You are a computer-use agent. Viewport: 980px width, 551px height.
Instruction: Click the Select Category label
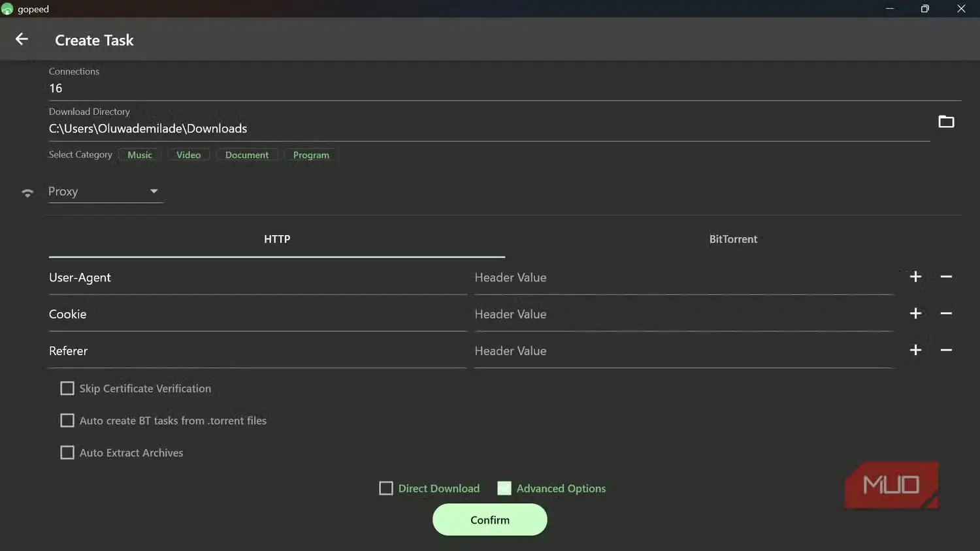click(80, 155)
